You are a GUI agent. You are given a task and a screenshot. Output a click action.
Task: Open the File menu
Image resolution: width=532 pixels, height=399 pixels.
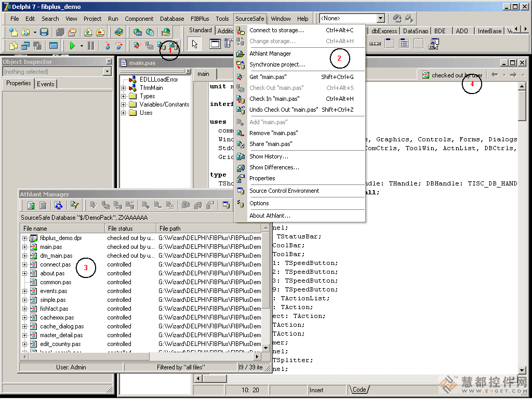(x=15, y=19)
